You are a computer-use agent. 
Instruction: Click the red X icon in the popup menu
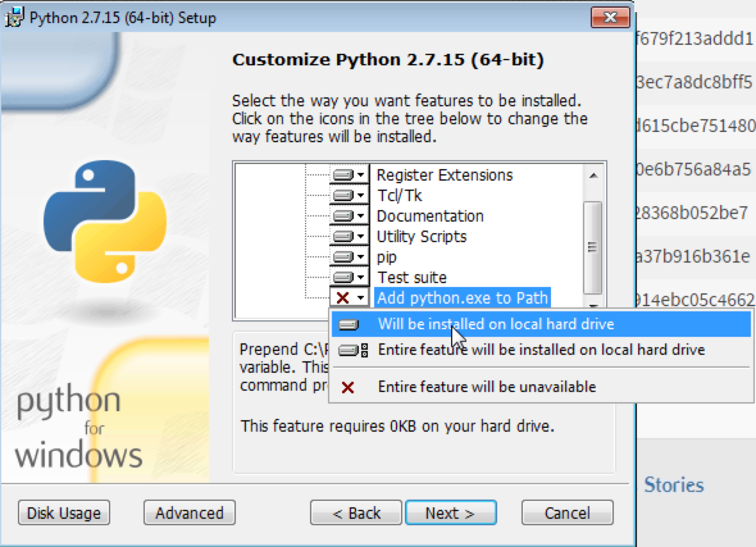(x=348, y=387)
